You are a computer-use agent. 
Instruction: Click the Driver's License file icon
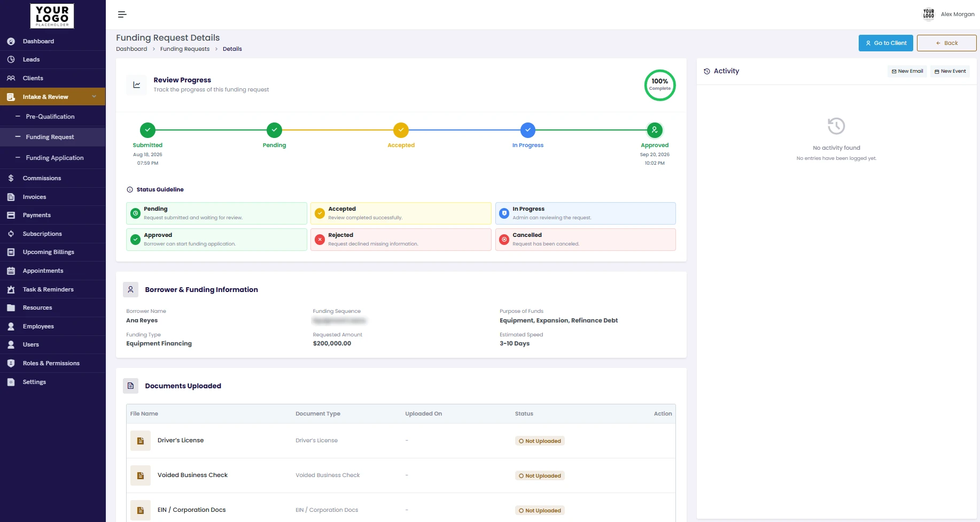141,441
